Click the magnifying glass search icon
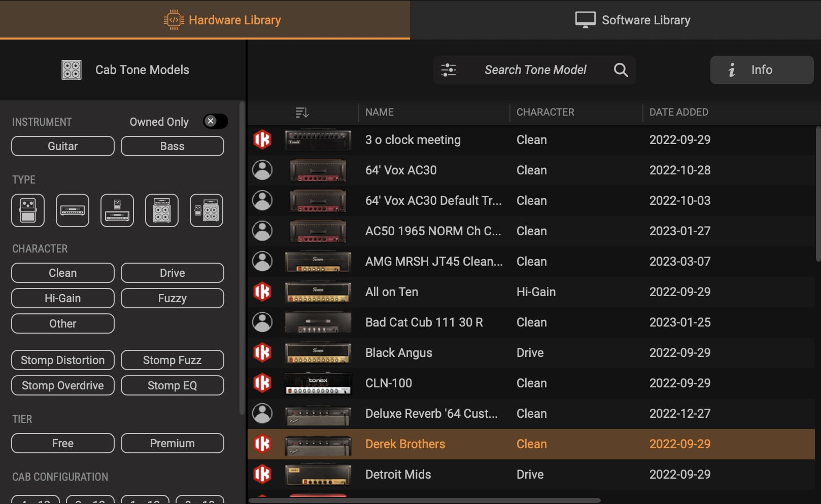This screenshot has width=821, height=504. point(621,70)
